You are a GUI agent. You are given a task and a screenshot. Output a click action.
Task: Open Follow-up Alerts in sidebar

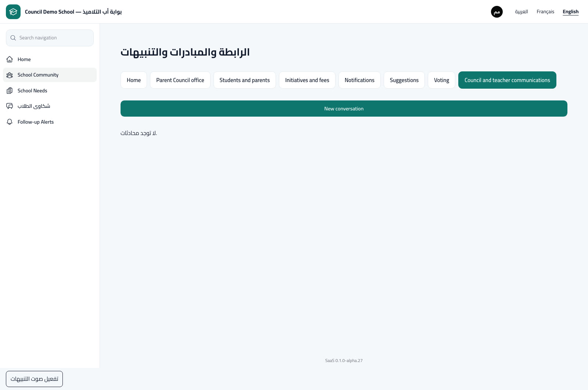[50, 122]
